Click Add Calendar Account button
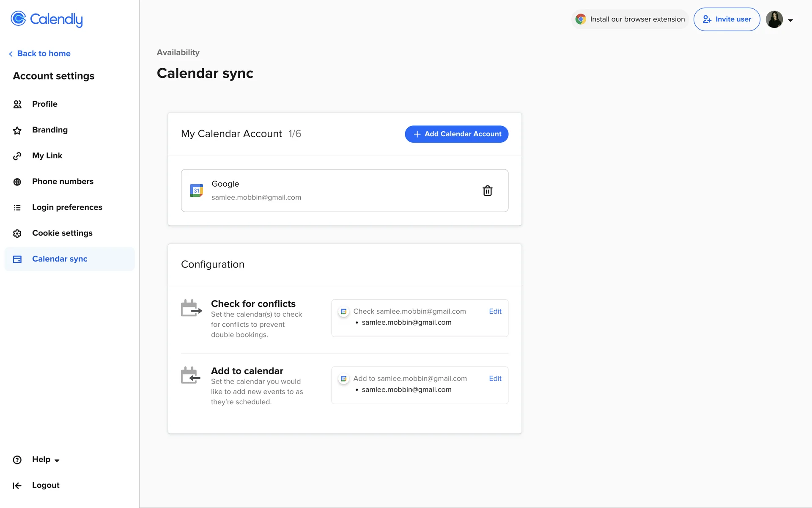The image size is (812, 508). 456,134
